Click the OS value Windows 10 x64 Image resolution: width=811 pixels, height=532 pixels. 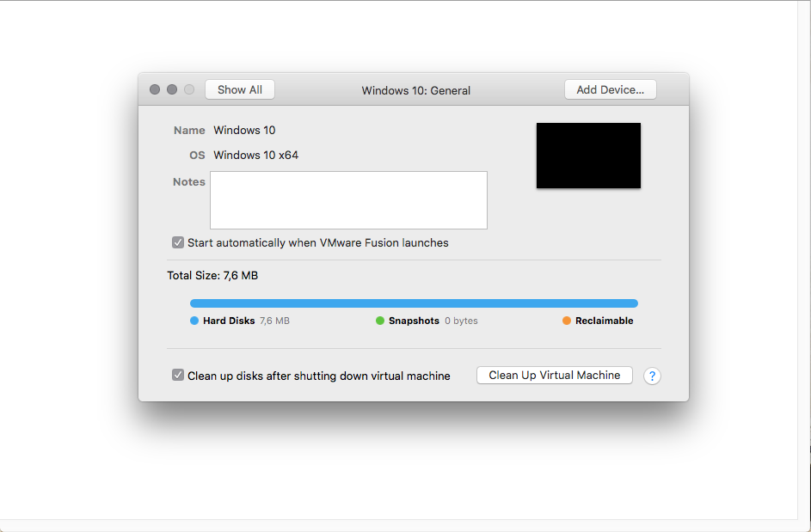point(256,155)
